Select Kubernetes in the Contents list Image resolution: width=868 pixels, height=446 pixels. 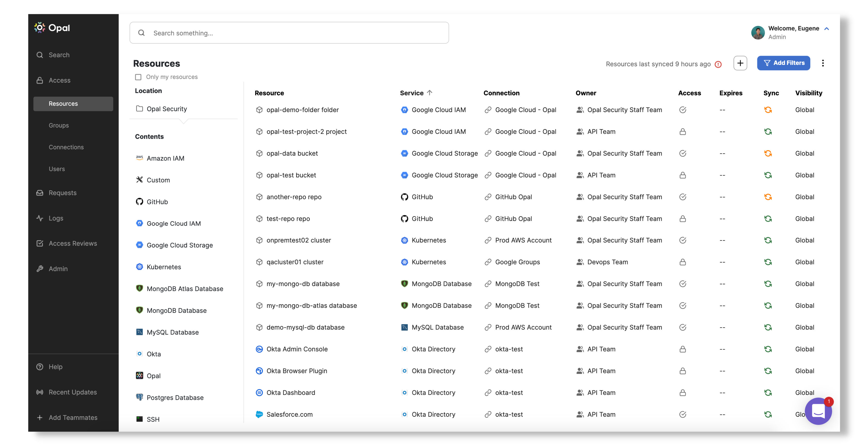tap(164, 267)
